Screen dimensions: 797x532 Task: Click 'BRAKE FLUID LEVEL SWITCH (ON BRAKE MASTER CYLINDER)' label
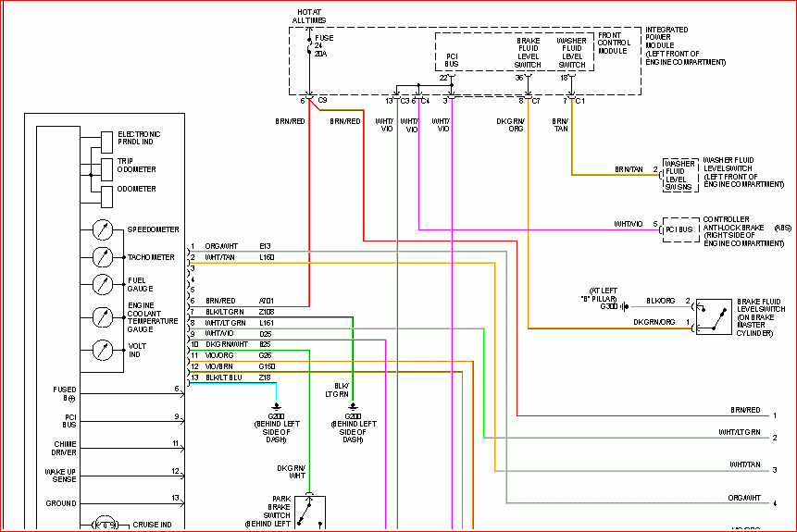coord(761,317)
